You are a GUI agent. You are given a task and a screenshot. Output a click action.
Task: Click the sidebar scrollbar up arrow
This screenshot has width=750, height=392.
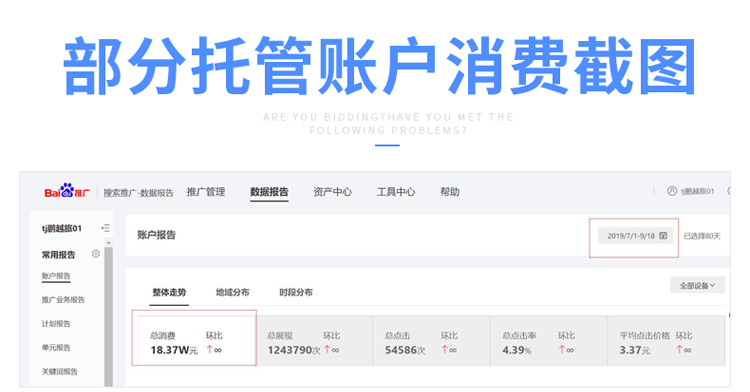pyautogui.click(x=109, y=243)
